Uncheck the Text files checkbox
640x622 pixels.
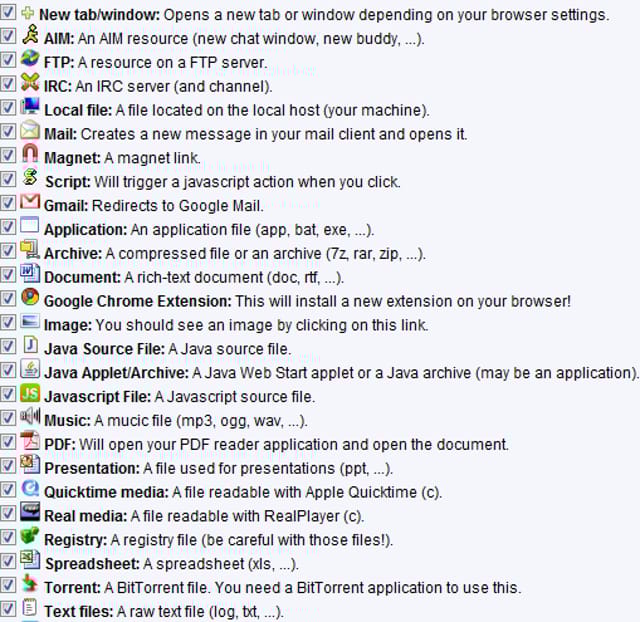pyautogui.click(x=8, y=609)
